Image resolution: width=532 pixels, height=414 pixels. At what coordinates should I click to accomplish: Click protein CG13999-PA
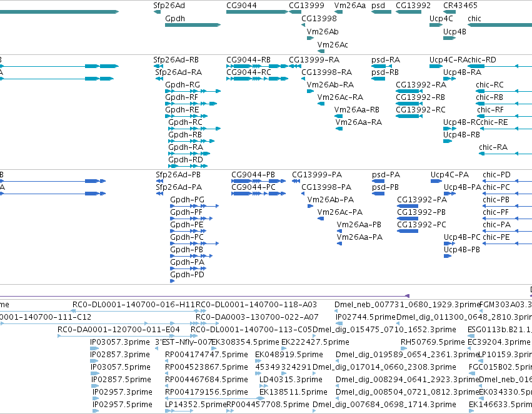point(317,175)
